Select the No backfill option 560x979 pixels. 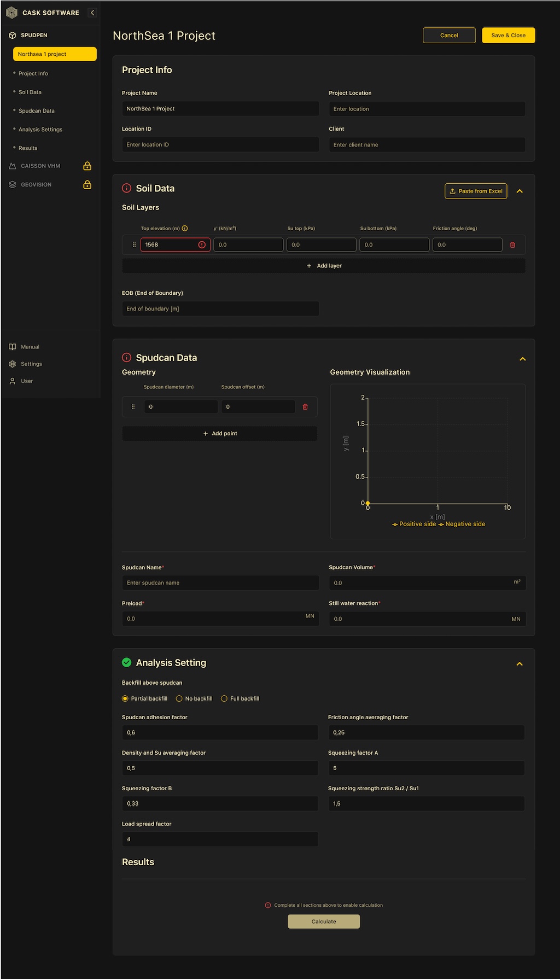(x=179, y=698)
